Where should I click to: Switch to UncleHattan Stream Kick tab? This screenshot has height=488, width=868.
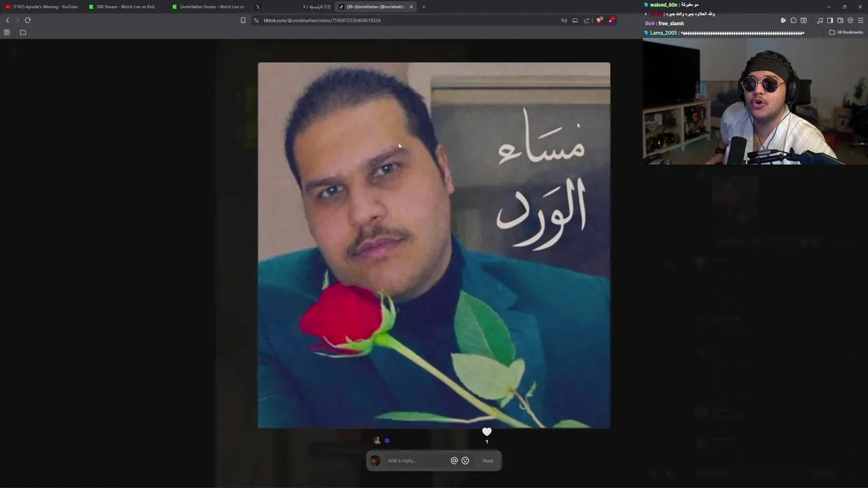(209, 7)
